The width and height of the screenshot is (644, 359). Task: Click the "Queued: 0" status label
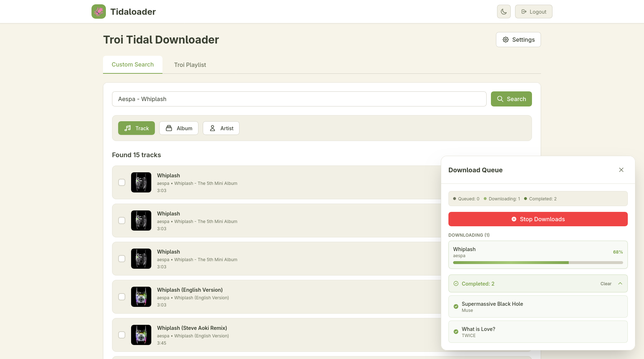point(469,199)
